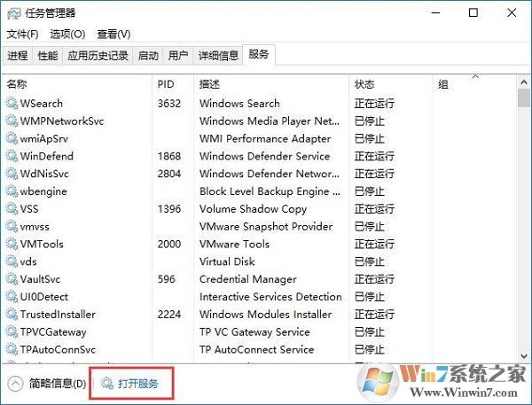Select the TPVCGateway service name
The image size is (532, 405).
pyautogui.click(x=53, y=331)
